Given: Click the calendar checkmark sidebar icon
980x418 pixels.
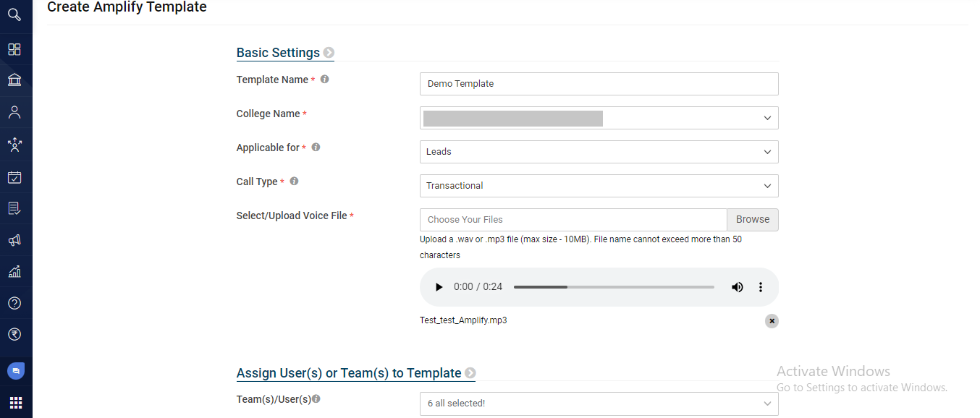Looking at the screenshot, I should (14, 177).
